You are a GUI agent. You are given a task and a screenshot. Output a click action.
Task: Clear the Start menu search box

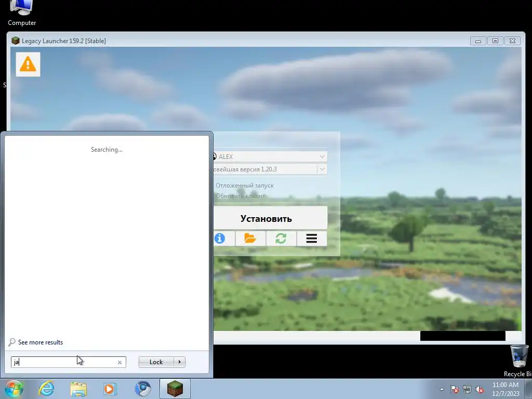coord(119,362)
